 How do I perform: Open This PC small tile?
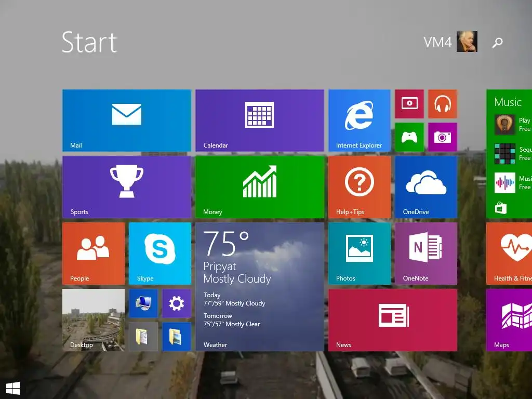[x=143, y=303]
